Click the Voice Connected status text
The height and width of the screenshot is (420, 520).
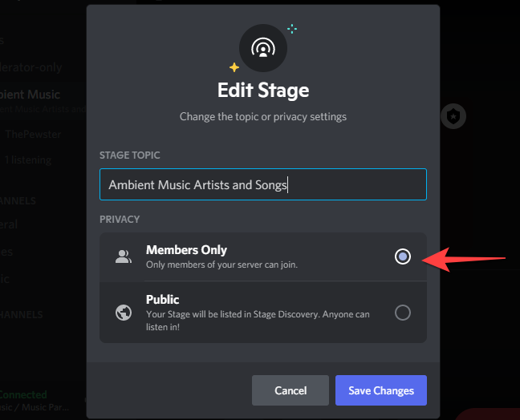24,395
